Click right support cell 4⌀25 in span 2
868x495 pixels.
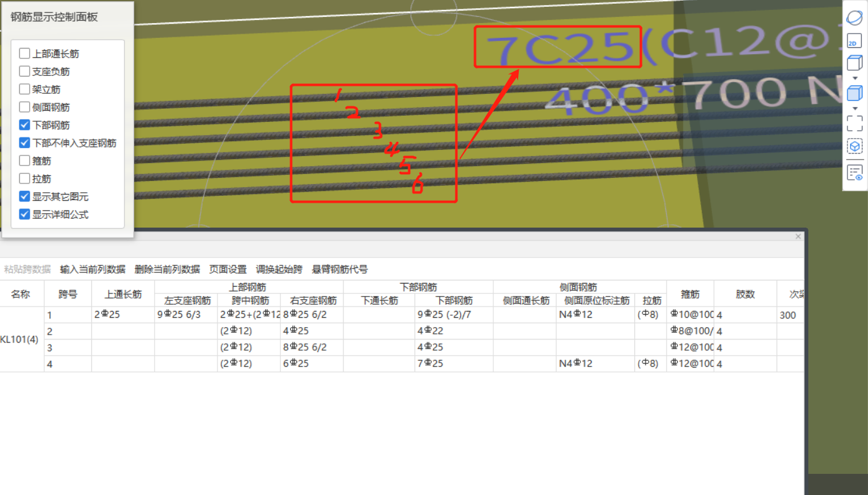(x=311, y=331)
